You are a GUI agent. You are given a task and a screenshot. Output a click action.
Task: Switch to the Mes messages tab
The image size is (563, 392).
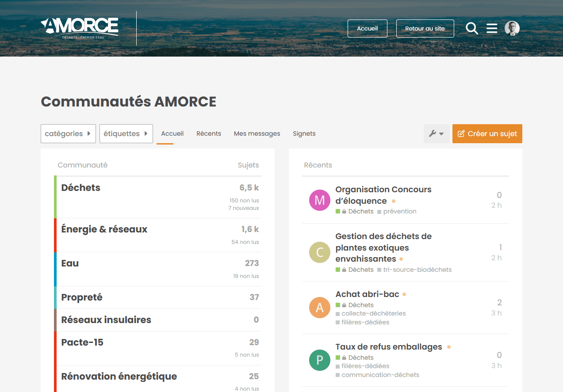(257, 133)
